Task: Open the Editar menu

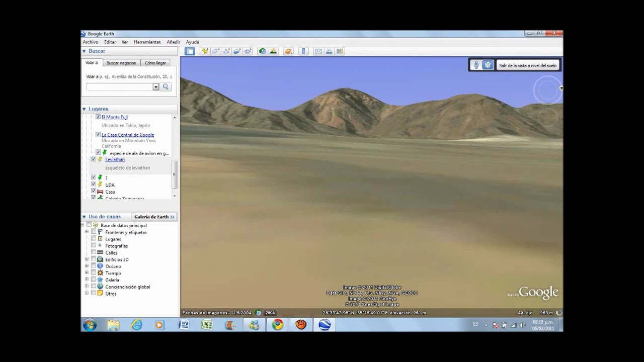Action: click(x=110, y=42)
